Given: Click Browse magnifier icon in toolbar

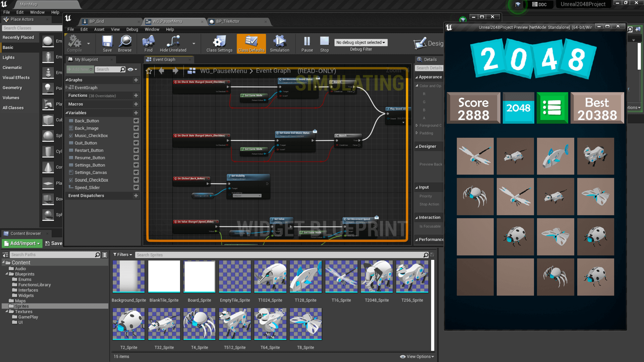Looking at the screenshot, I should point(125,44).
